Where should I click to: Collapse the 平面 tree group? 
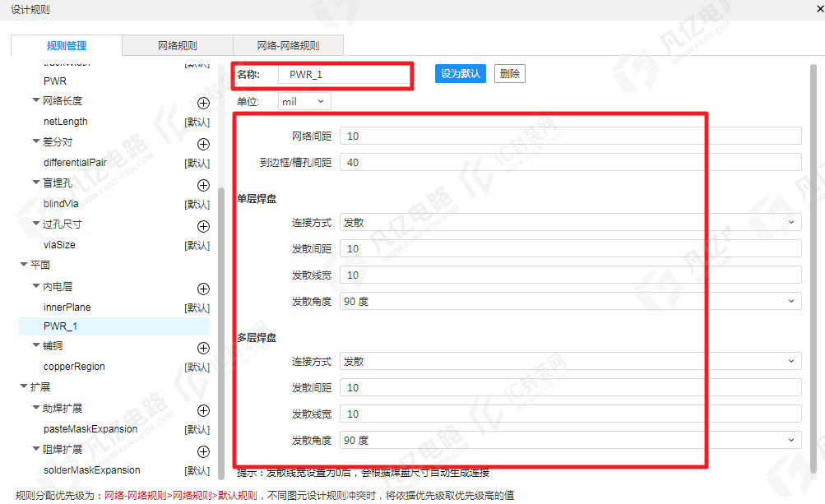(24, 264)
